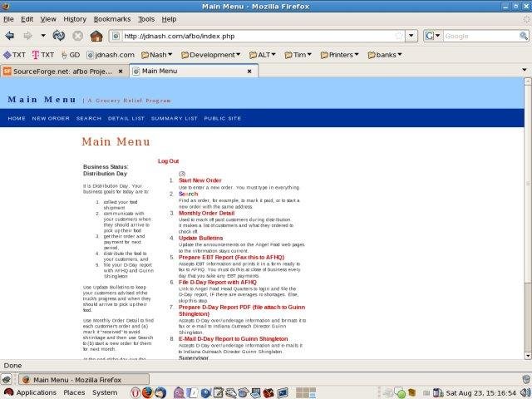Launch Thunderbird from the bottom panel
Viewport: 532px width, 399px height.
click(160, 393)
